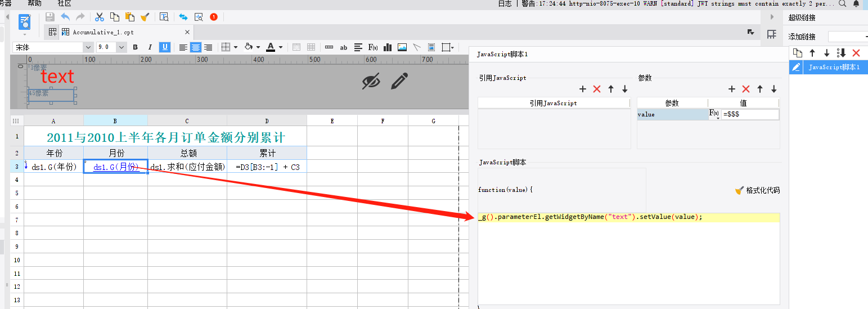Click the pencil edit icon in parameter pane

point(399,81)
